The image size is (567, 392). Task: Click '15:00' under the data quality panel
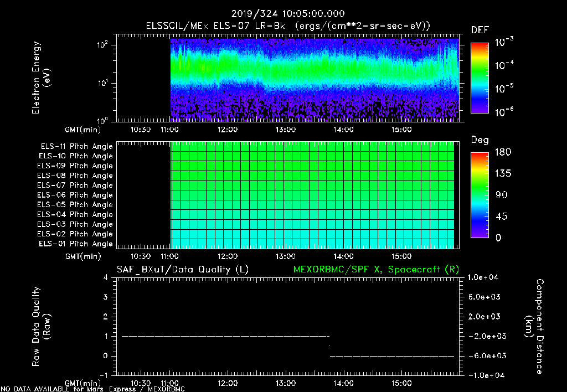(401, 383)
